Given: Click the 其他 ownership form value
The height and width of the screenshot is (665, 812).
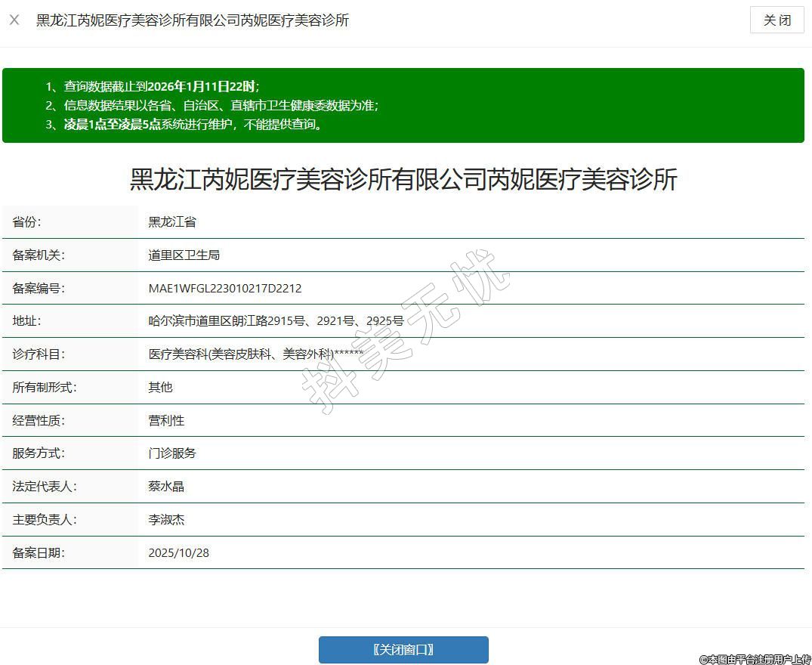Looking at the screenshot, I should (x=160, y=388).
